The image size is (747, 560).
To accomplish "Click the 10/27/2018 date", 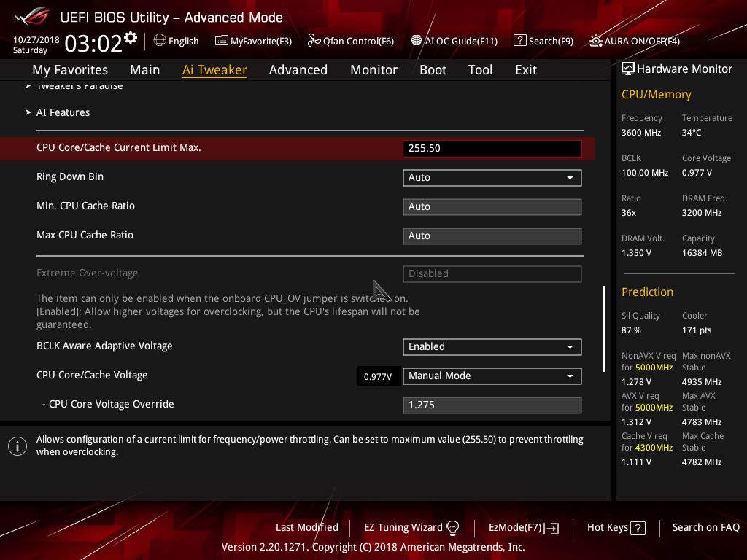I will 36,39.
